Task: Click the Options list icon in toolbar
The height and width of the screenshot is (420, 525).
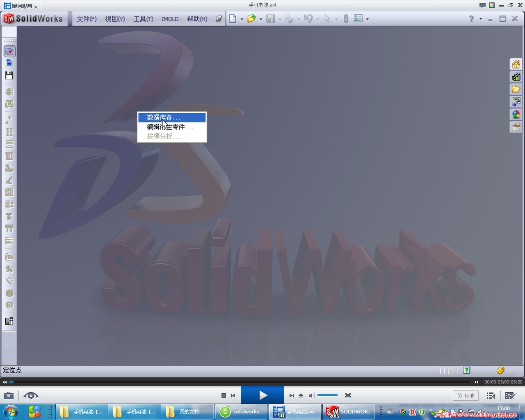Action: pos(358,19)
